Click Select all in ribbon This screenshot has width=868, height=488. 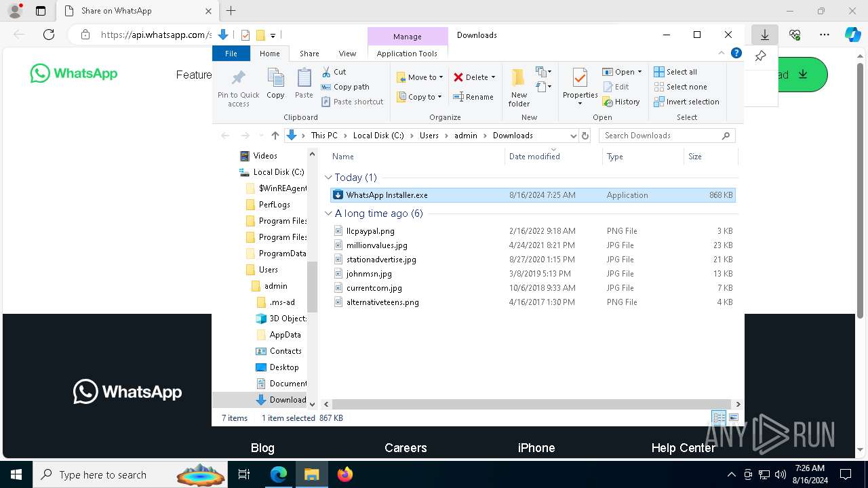pyautogui.click(x=675, y=72)
